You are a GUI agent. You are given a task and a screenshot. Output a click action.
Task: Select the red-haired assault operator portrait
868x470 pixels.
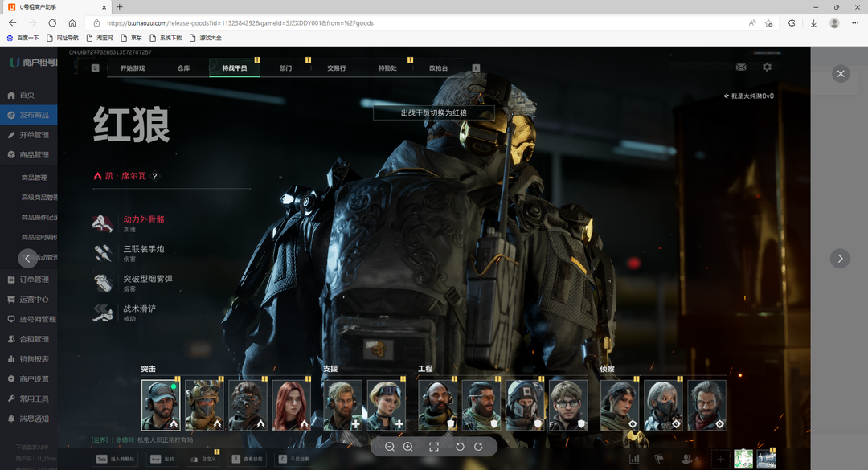click(x=291, y=405)
